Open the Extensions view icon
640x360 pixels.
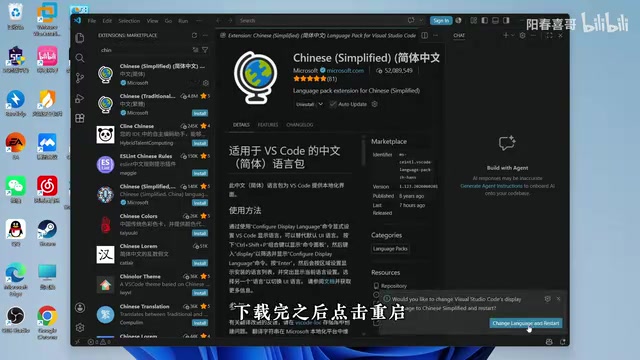(80, 118)
